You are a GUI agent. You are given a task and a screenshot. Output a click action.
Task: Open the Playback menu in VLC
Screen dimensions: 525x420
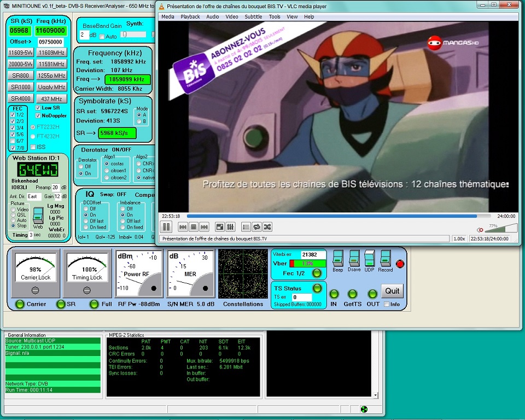[190, 17]
